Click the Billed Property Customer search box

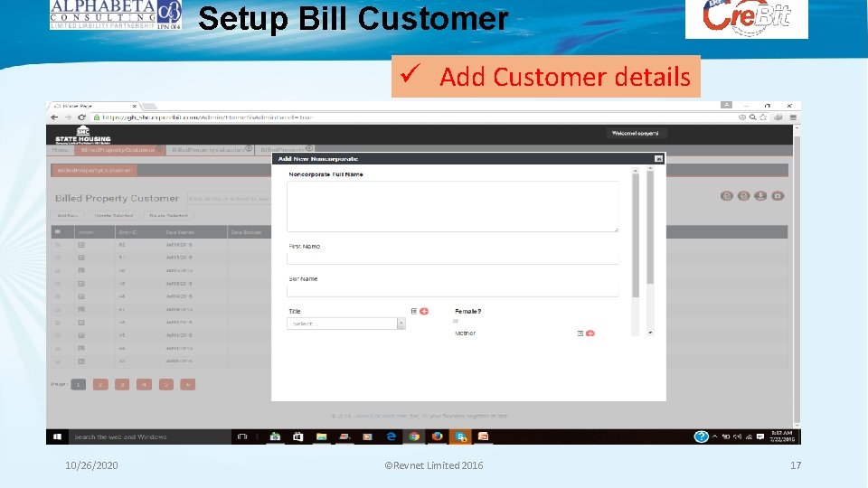pos(229,198)
